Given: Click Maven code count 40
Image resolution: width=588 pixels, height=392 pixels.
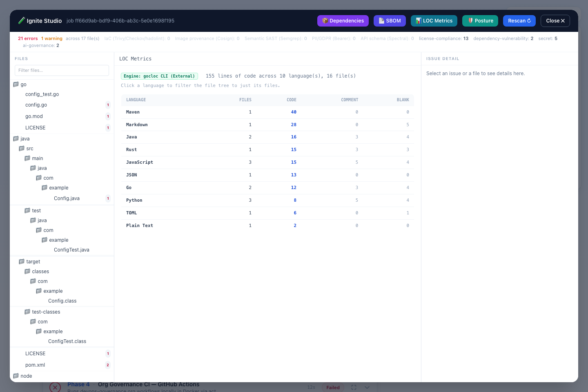Looking at the screenshot, I should pyautogui.click(x=294, y=112).
